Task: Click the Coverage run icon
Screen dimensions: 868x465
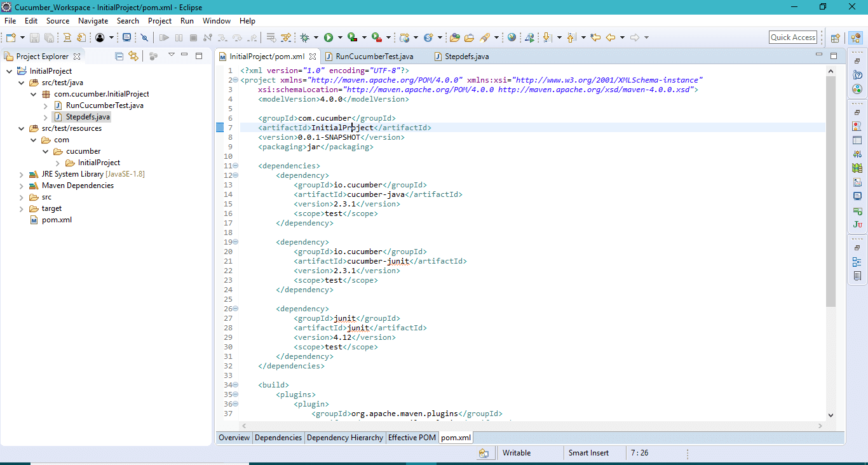Action: [x=352, y=37]
